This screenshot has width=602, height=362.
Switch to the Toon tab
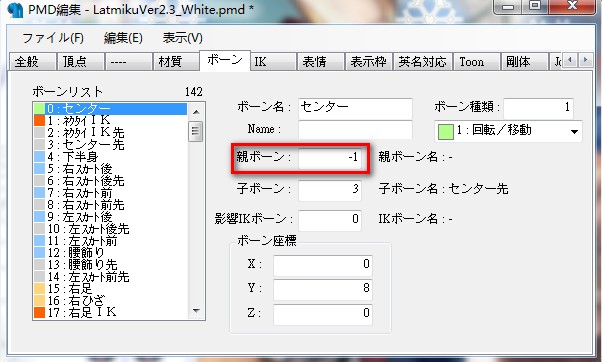476,61
